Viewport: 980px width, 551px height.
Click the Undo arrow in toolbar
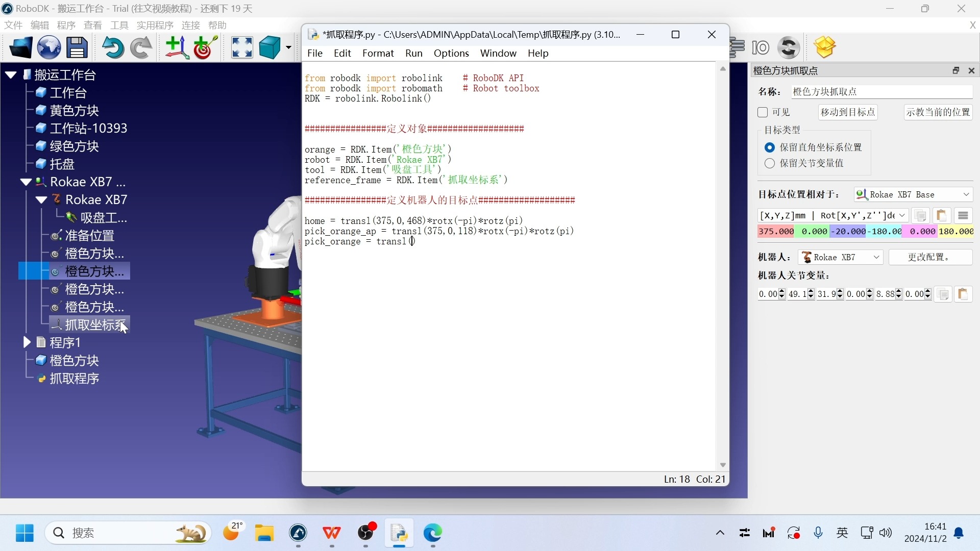pos(112,47)
